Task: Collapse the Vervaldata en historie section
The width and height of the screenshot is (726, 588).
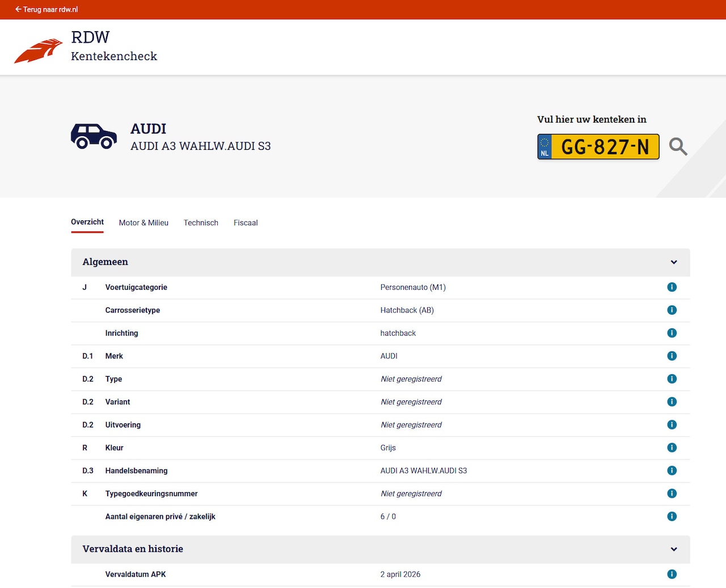Action: point(380,549)
